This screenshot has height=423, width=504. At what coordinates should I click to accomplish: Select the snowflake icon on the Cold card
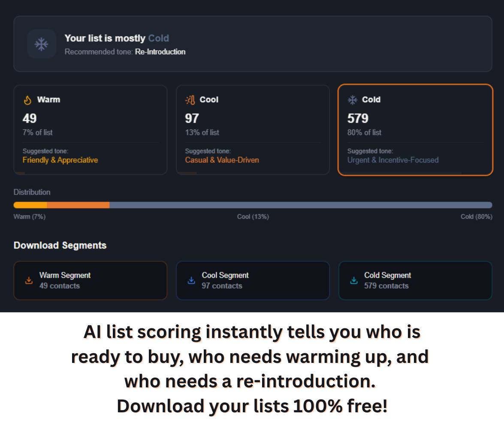[x=352, y=99]
